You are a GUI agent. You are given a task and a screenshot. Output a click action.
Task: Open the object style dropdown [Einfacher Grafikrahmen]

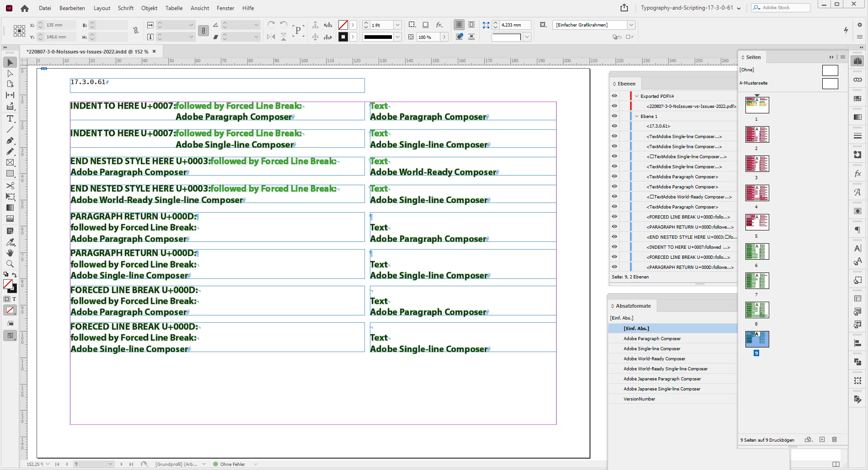pos(631,25)
